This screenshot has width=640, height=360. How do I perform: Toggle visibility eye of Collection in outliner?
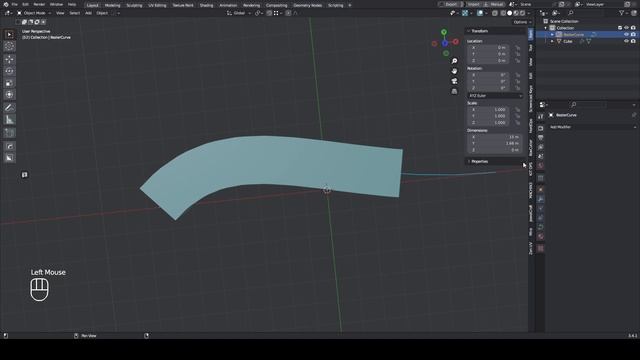626,28
